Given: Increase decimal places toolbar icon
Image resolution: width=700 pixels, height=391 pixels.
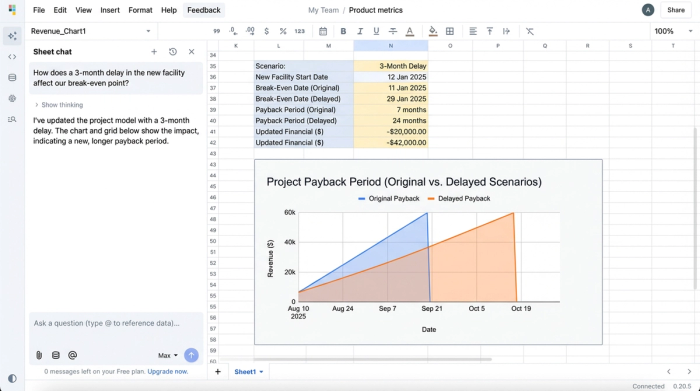Looking at the screenshot, I should click(250, 31).
